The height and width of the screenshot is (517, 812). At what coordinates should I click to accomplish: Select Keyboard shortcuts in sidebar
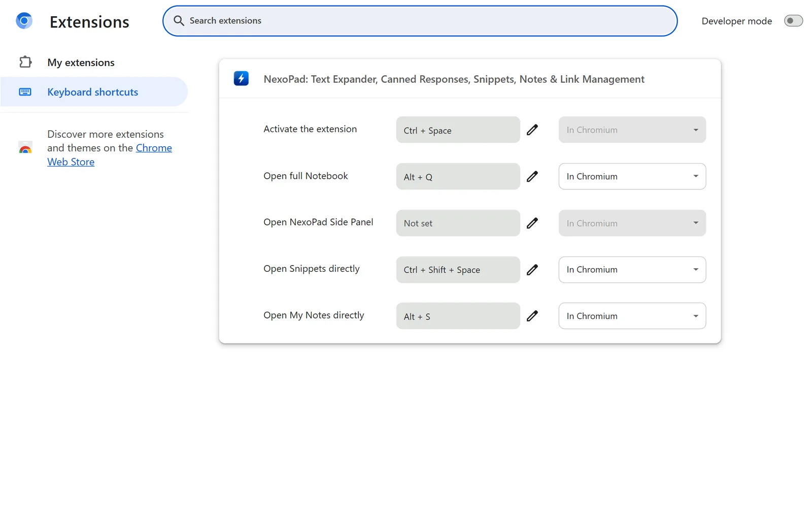pos(94,92)
